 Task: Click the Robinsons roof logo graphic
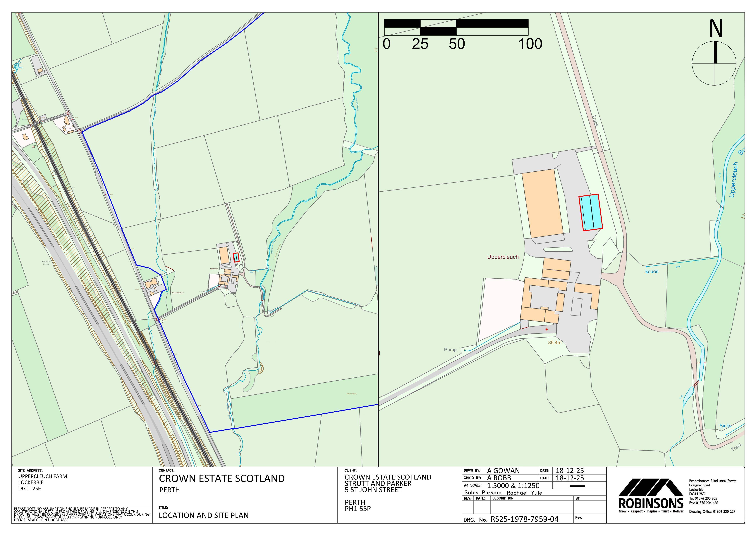[x=651, y=487]
